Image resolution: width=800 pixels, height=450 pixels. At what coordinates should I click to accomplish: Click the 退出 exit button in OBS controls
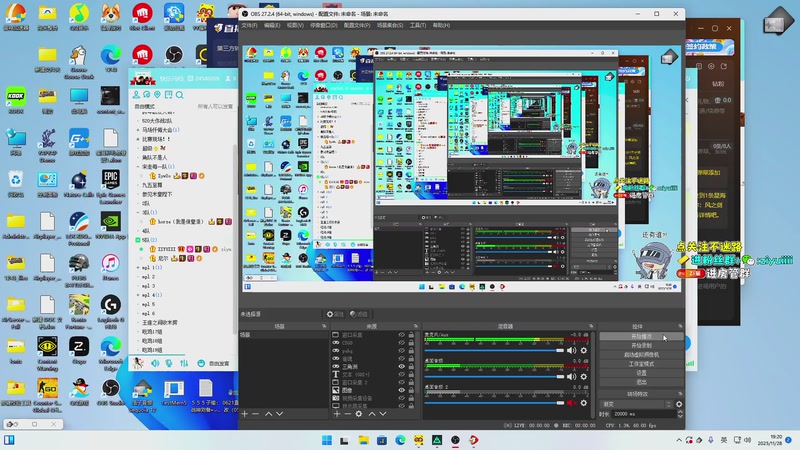pyautogui.click(x=641, y=382)
